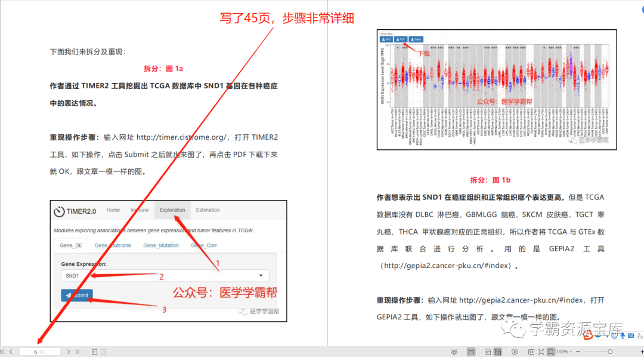The image size is (644, 357).
Task: Click the minus zoom out button
Action: [x=578, y=352]
